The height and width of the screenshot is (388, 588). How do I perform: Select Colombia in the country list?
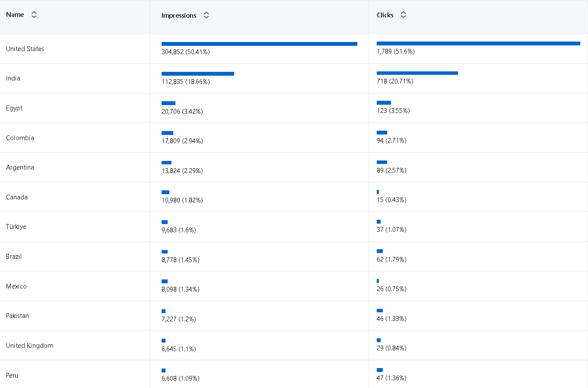(20, 138)
